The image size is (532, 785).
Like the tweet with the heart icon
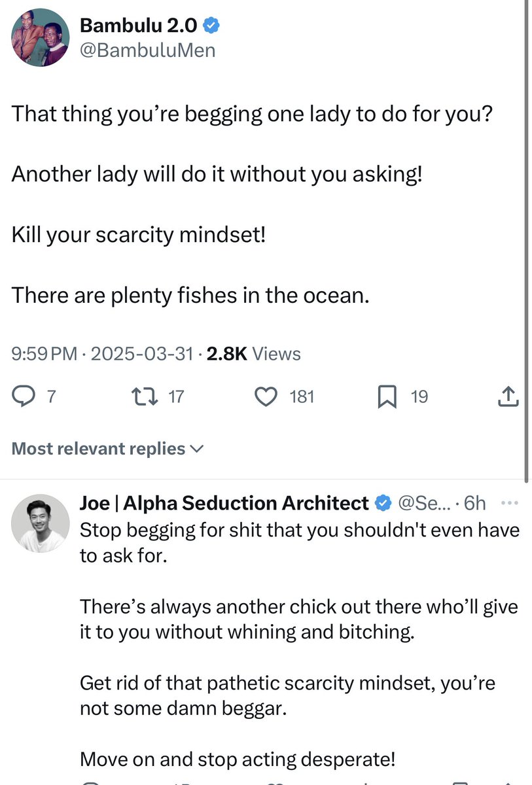coord(266,396)
